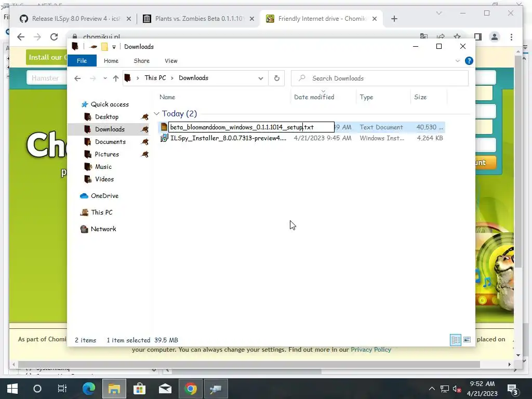Click the filename rename text box
532x399 pixels.
[x=251, y=127]
